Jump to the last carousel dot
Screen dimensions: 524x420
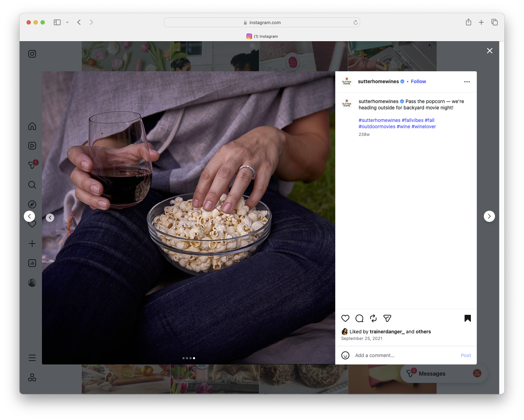(194, 358)
